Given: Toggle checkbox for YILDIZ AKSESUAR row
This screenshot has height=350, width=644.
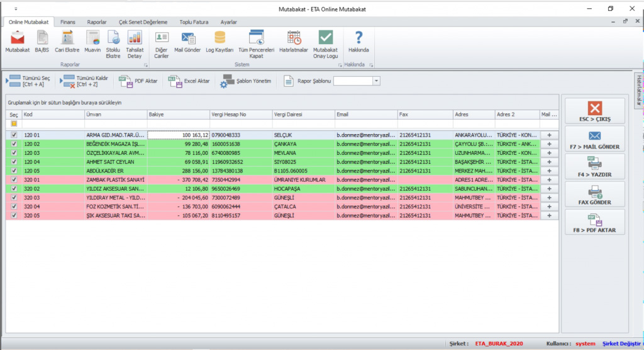Looking at the screenshot, I should tap(14, 189).
